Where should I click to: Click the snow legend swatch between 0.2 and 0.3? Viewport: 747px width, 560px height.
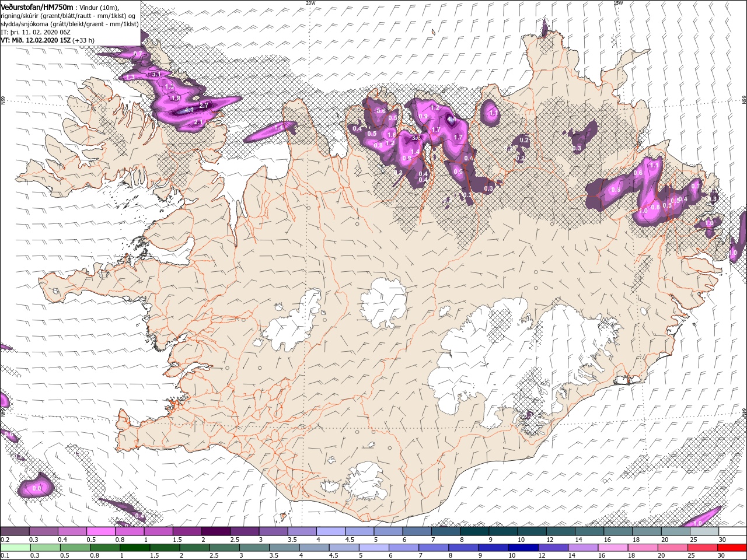pyautogui.click(x=15, y=531)
